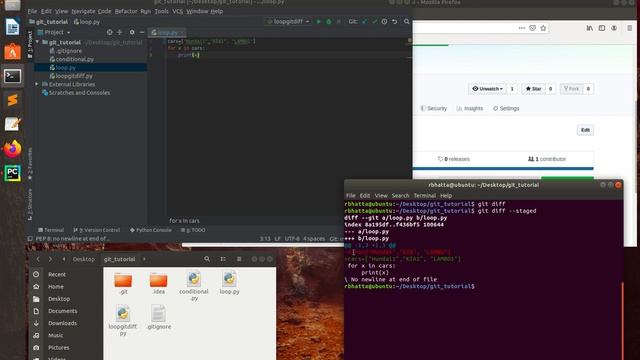
Task: Open Search Everywhere magnifier in PyCharm
Action: pos(407,22)
